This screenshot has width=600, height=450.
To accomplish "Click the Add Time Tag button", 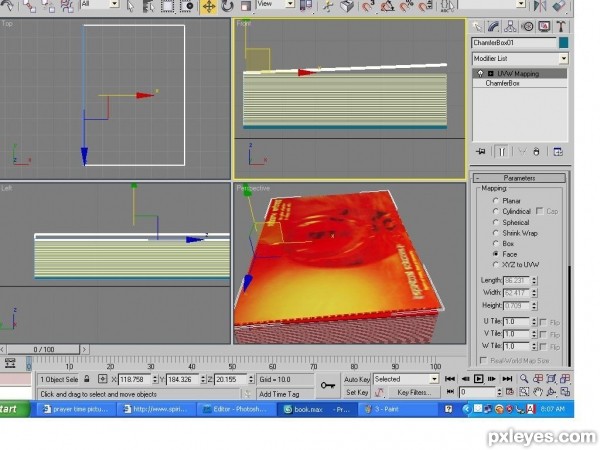I will click(x=279, y=394).
